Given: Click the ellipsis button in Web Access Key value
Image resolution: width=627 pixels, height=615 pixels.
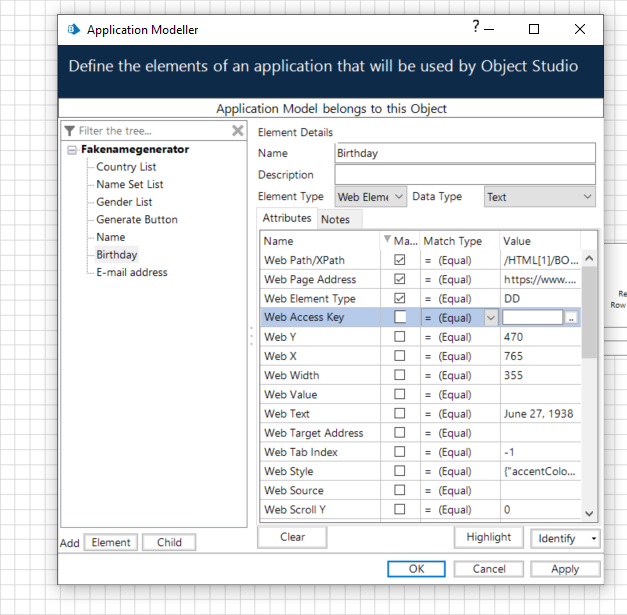Looking at the screenshot, I should tap(571, 318).
